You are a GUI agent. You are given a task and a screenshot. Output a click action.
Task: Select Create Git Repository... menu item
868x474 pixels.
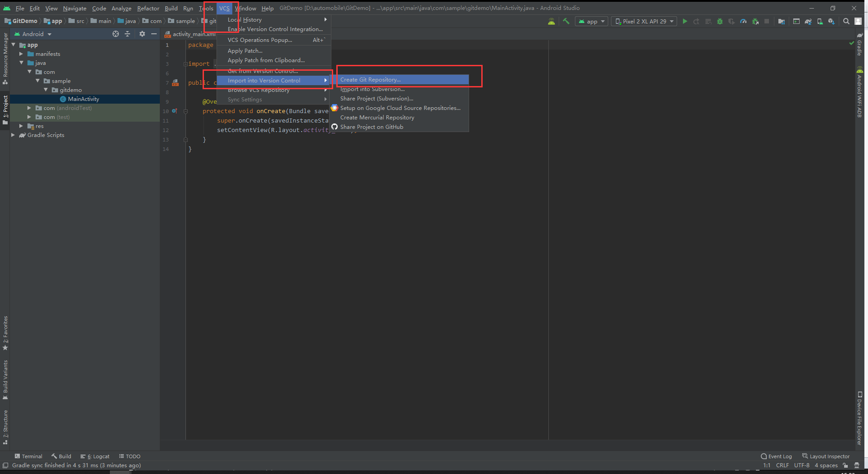(x=399, y=80)
